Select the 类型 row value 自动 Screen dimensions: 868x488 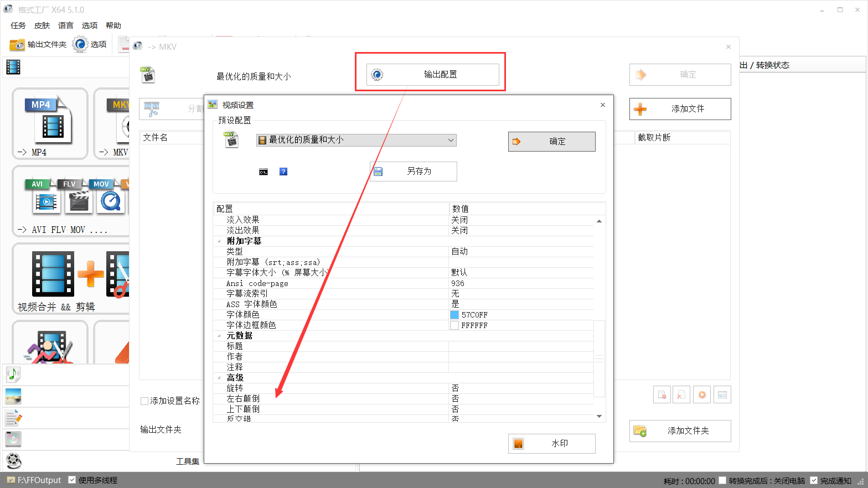click(x=521, y=252)
